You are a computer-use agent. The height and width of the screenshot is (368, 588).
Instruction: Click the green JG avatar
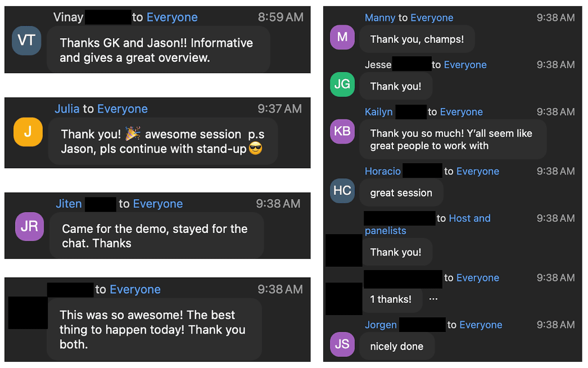pyautogui.click(x=342, y=84)
